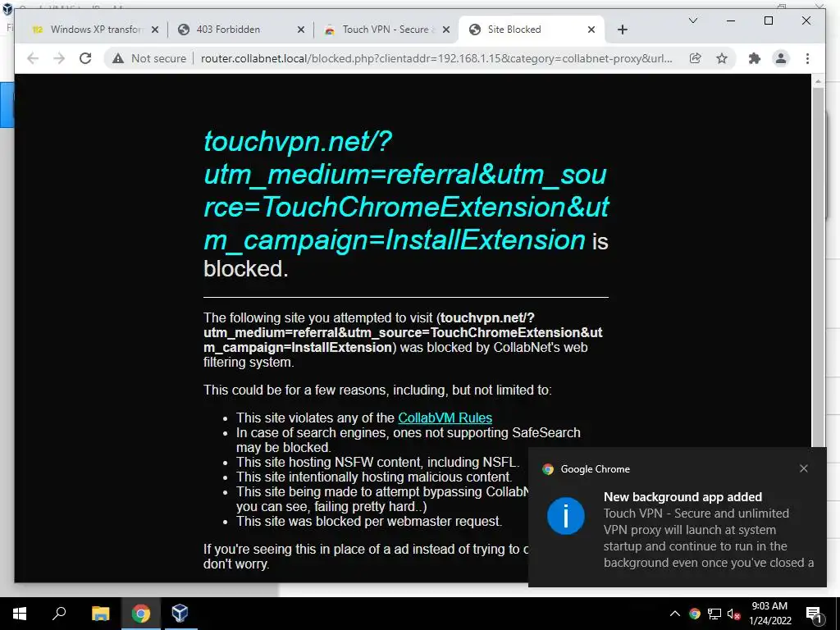The height and width of the screenshot is (630, 840).
Task: Reload the blocked page
Action: pos(85,58)
